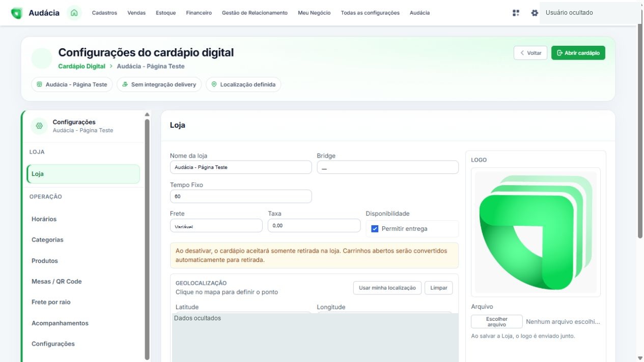Click the gear icon beside Configurações sidebar header
Screen dimensions: 644x362
[x=39, y=126]
